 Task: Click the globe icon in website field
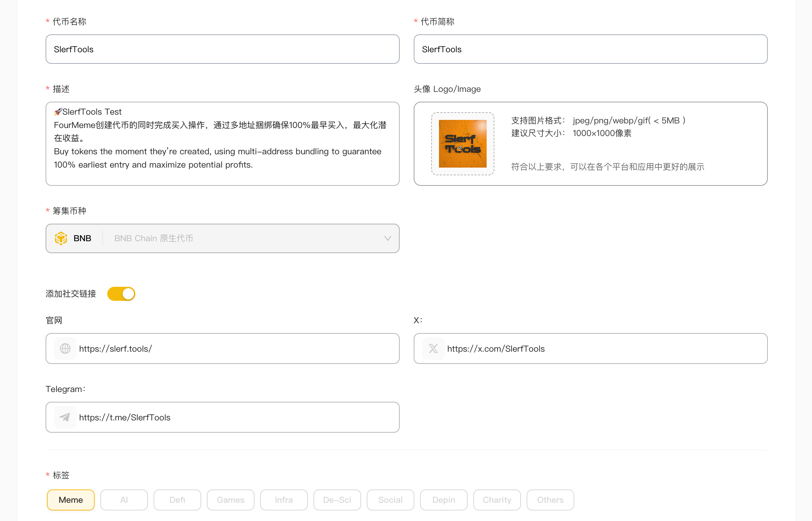point(65,349)
